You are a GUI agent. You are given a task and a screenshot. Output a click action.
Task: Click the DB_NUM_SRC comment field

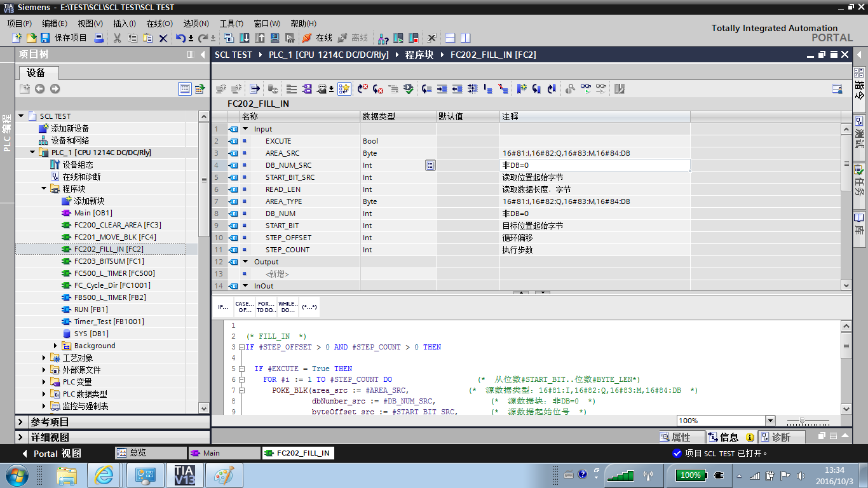[594, 165]
